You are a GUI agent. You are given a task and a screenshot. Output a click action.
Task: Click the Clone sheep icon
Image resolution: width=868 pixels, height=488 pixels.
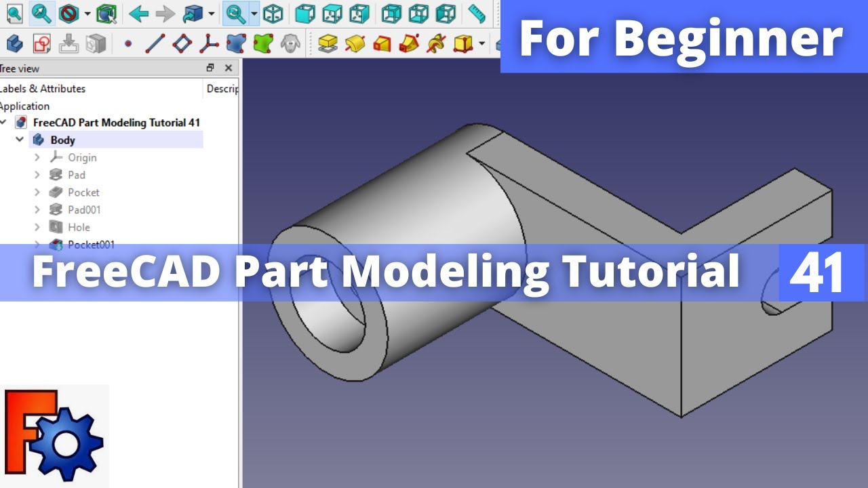291,44
